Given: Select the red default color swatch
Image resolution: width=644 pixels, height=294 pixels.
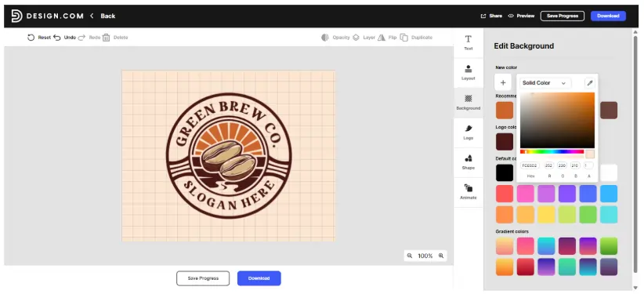Looking at the screenshot, I should (x=505, y=194).
